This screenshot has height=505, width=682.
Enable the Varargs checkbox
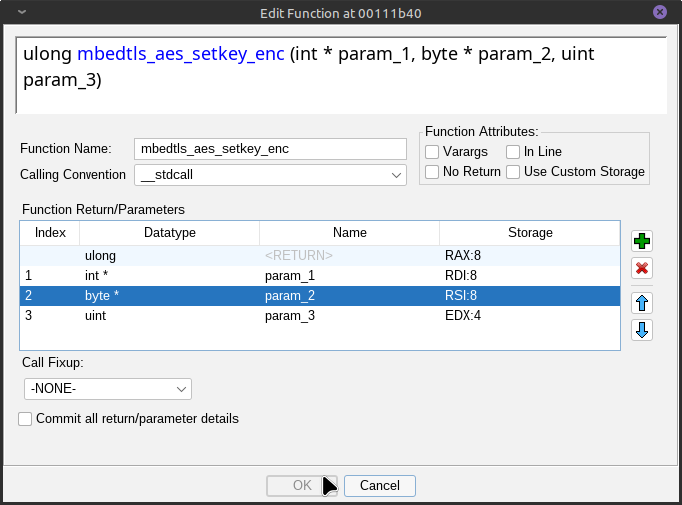coord(432,152)
